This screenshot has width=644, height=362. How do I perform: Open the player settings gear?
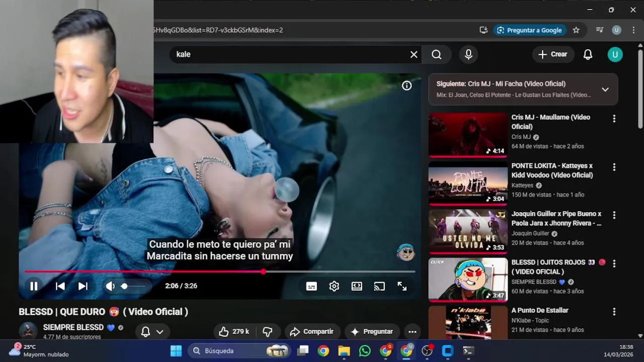334,286
